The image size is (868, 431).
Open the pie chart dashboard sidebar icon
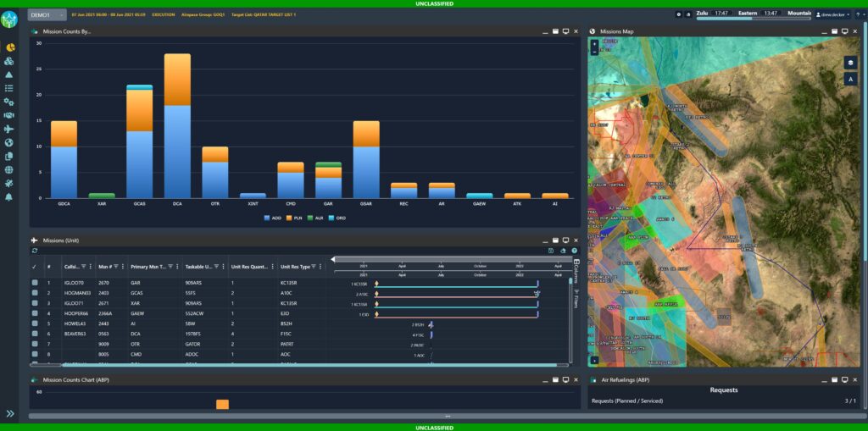pyautogui.click(x=8, y=47)
